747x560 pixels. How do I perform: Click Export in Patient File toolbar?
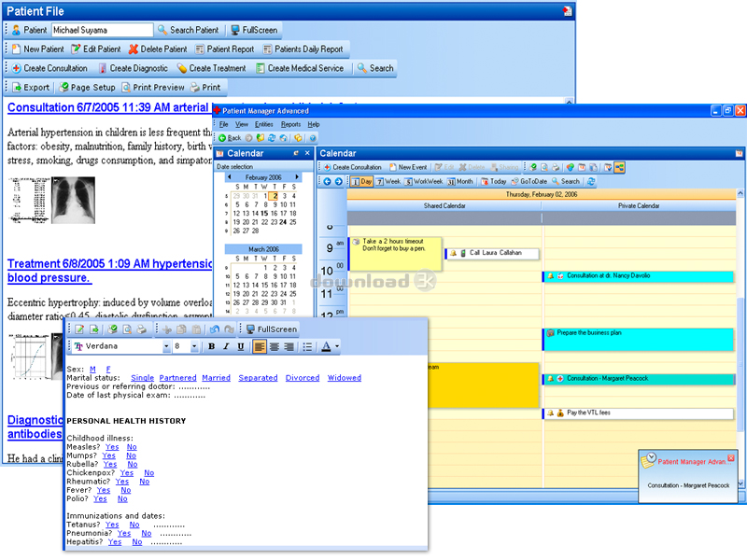[31, 87]
